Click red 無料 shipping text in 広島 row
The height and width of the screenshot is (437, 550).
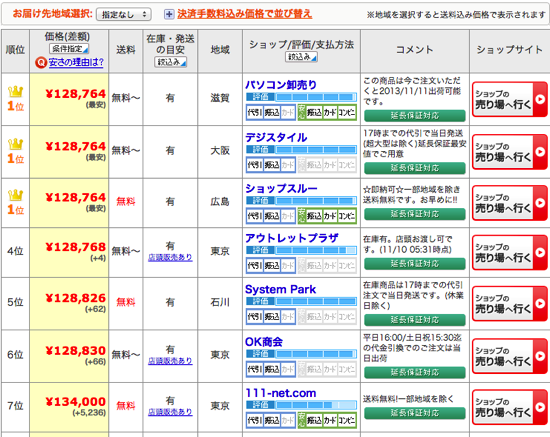pyautogui.click(x=126, y=201)
